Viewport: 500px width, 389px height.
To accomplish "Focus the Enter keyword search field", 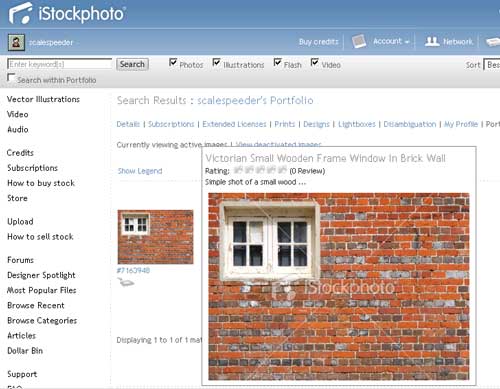I will (60, 64).
